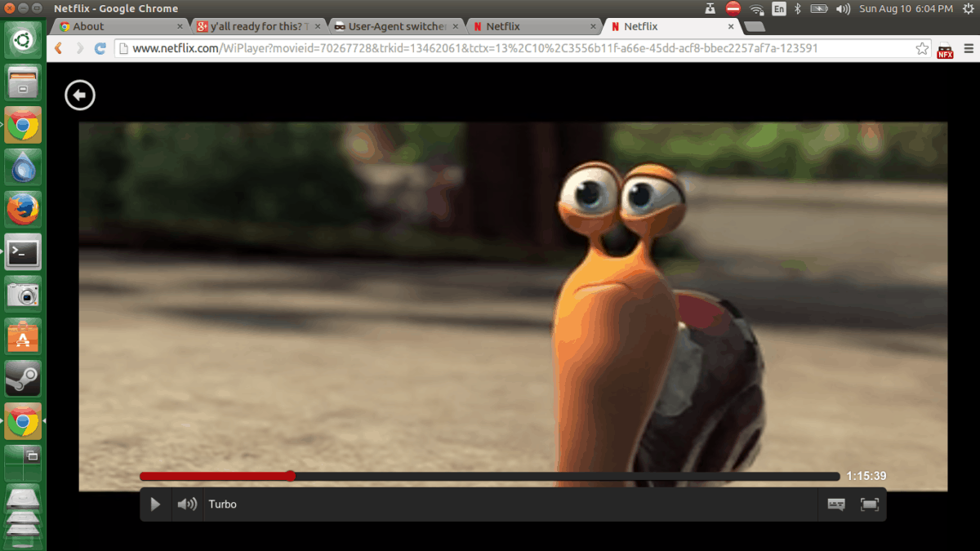The height and width of the screenshot is (551, 980).
Task: Go back using the Netflix player's circled arrow
Action: click(x=80, y=96)
